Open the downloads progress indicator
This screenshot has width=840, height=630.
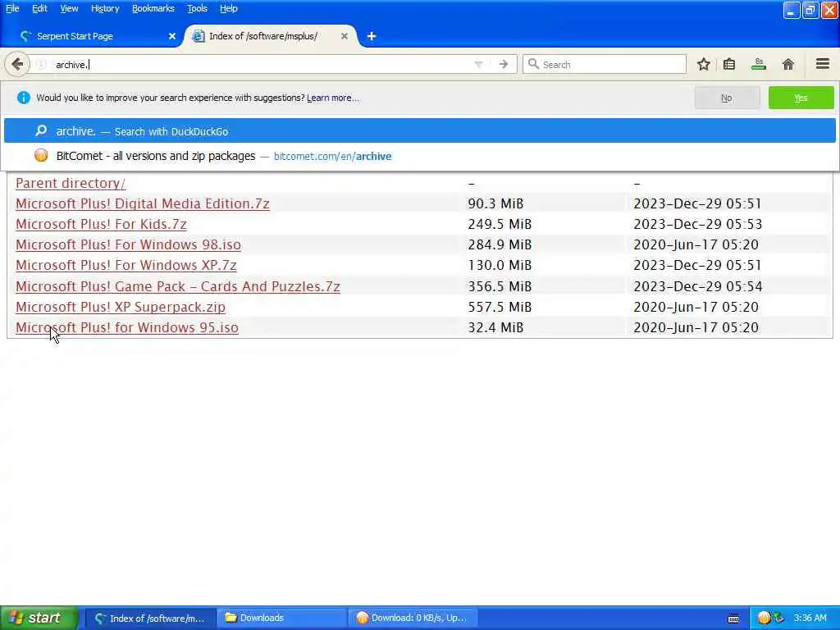(x=759, y=64)
